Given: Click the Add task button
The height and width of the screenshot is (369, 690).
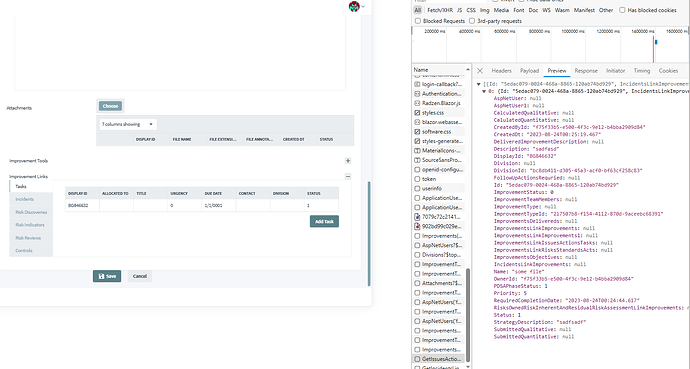Looking at the screenshot, I should click(x=324, y=222).
